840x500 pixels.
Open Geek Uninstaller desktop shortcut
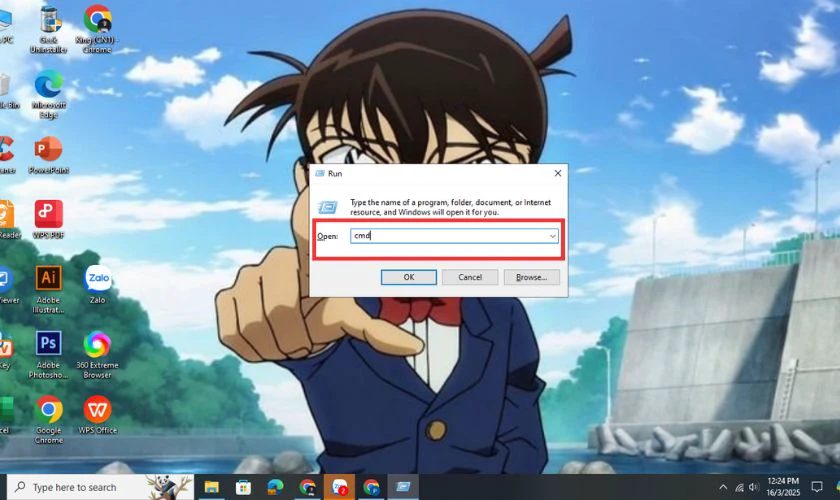[49, 30]
